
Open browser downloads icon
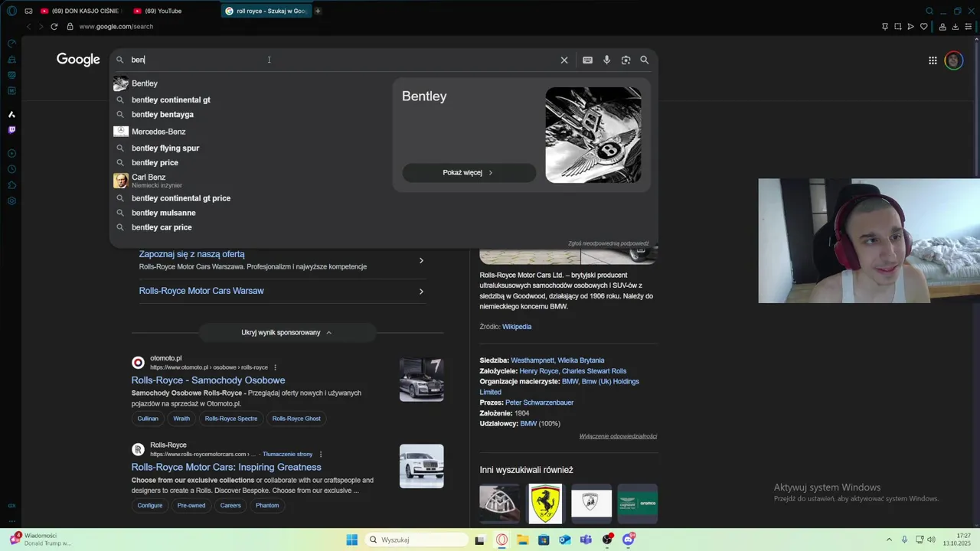(x=955, y=27)
